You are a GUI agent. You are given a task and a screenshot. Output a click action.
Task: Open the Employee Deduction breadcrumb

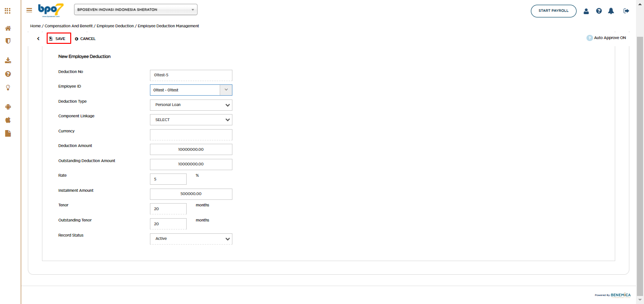point(115,26)
